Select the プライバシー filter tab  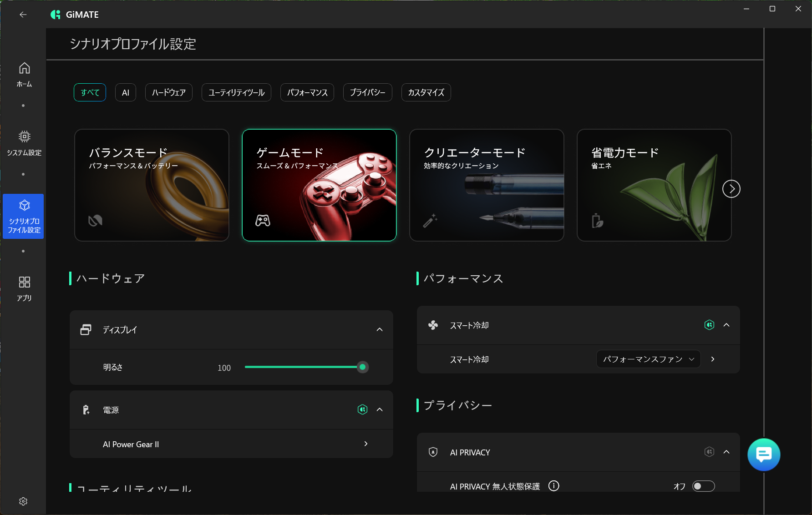(x=368, y=92)
